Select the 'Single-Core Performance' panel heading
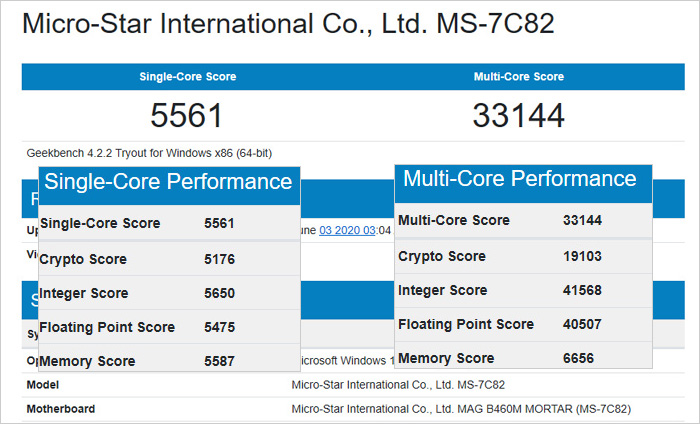The height and width of the screenshot is (424, 700). click(x=168, y=182)
